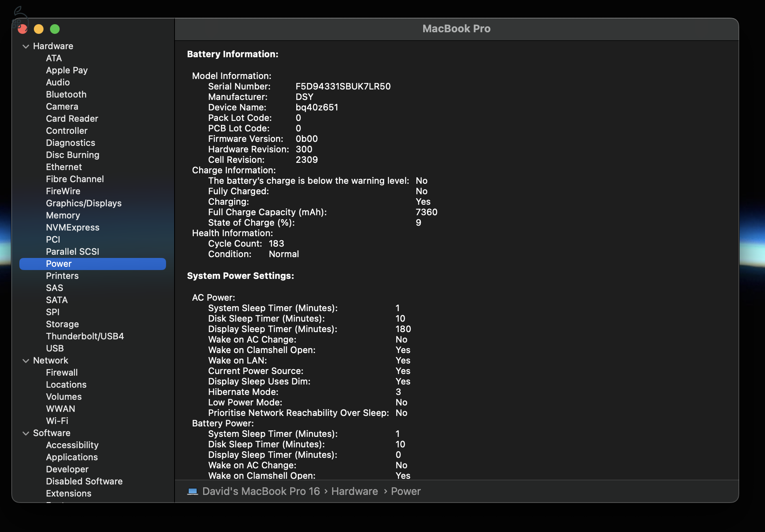765x532 pixels.
Task: Select Thunderbolt/USB4 in the sidebar
Action: click(x=85, y=336)
